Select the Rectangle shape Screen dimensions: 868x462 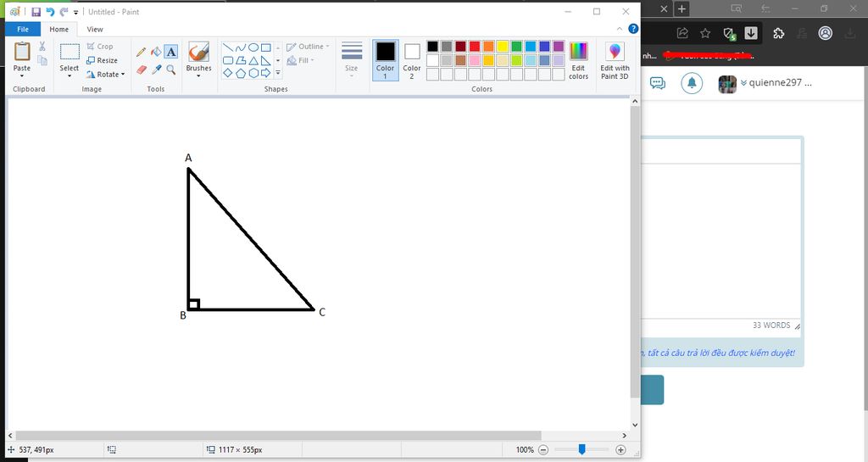tap(265, 47)
